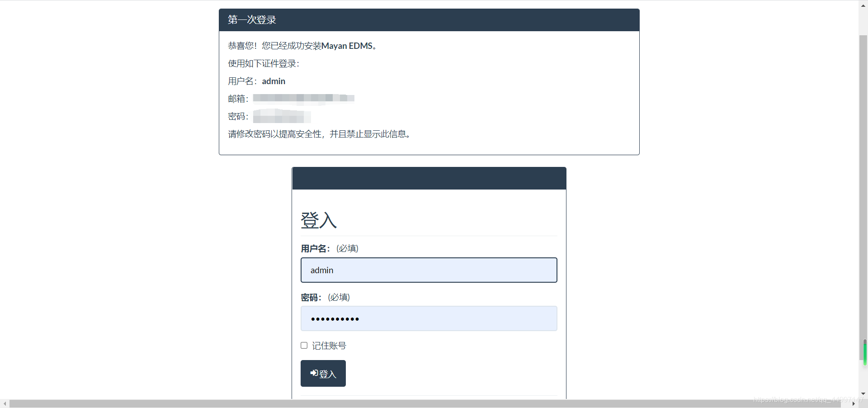Click the vertical scrollbar thumb
The image size is (868, 408).
click(863, 197)
